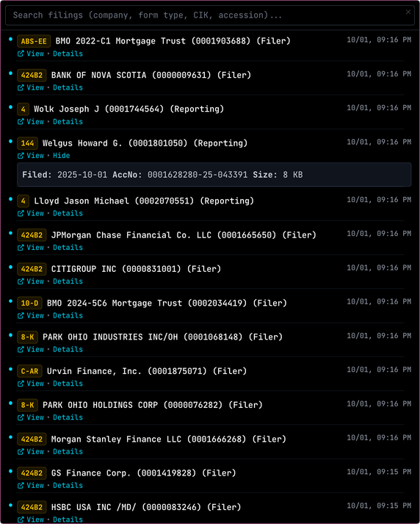Click the 144 form type badge
Screen dimensions: 420x524
point(27,143)
